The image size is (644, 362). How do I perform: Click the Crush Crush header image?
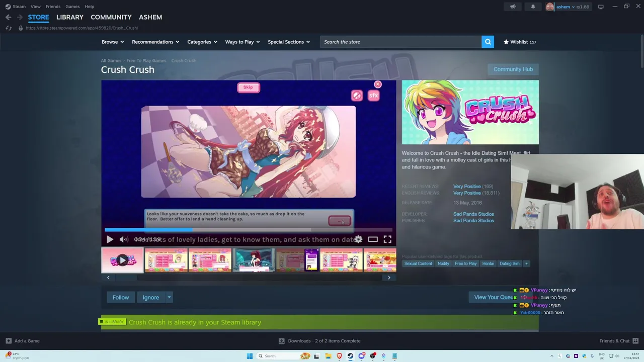coord(470,112)
